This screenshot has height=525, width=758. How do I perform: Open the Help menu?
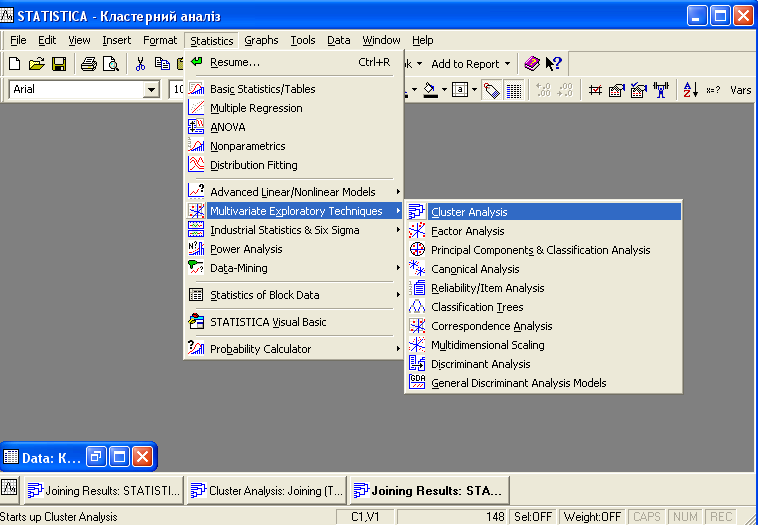tap(423, 40)
